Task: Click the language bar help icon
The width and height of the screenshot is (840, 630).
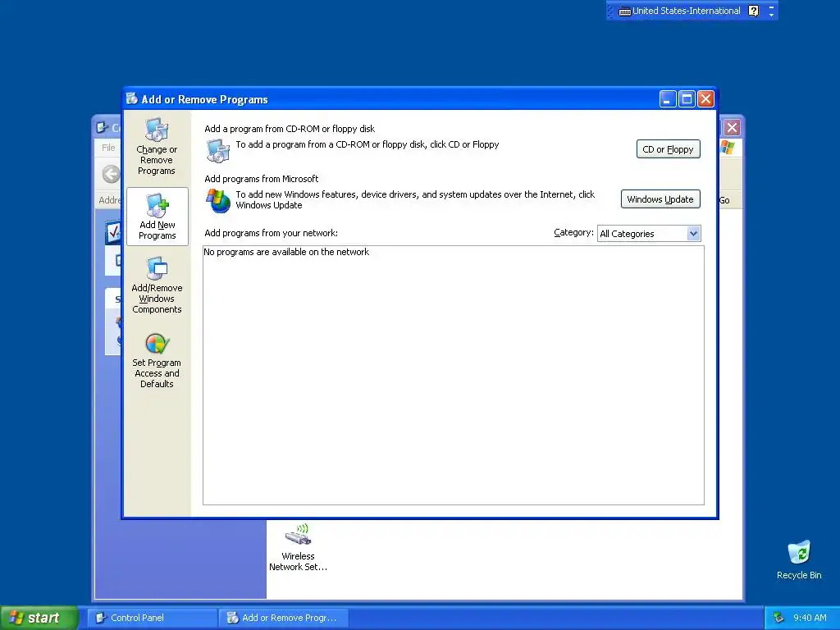Action: (x=753, y=11)
